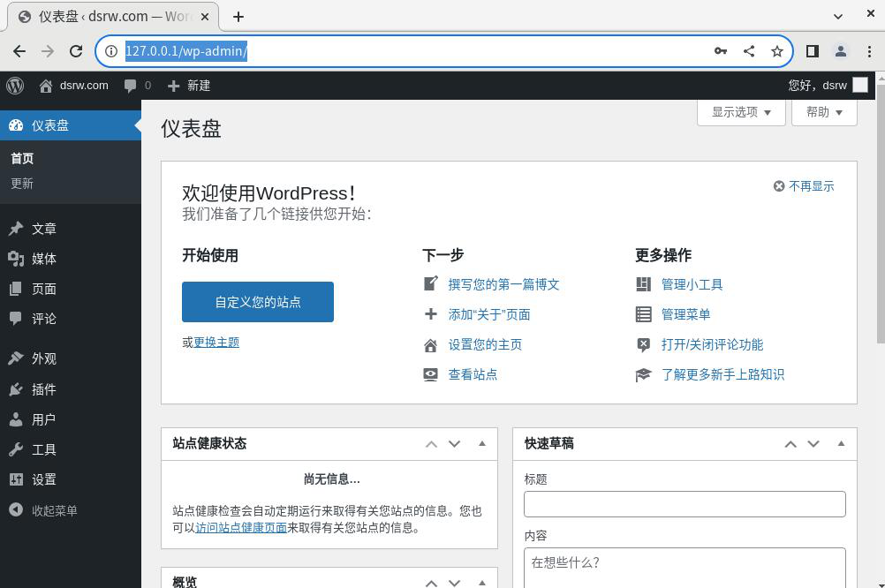Click the page vertical scrollbar

[881, 212]
